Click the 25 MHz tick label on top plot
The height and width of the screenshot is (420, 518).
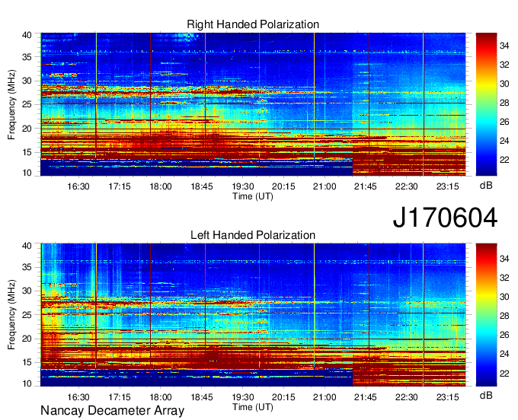27,104
